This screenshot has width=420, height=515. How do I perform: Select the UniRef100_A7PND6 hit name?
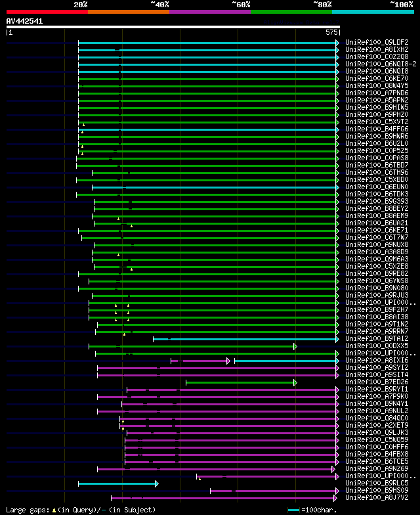click(377, 93)
